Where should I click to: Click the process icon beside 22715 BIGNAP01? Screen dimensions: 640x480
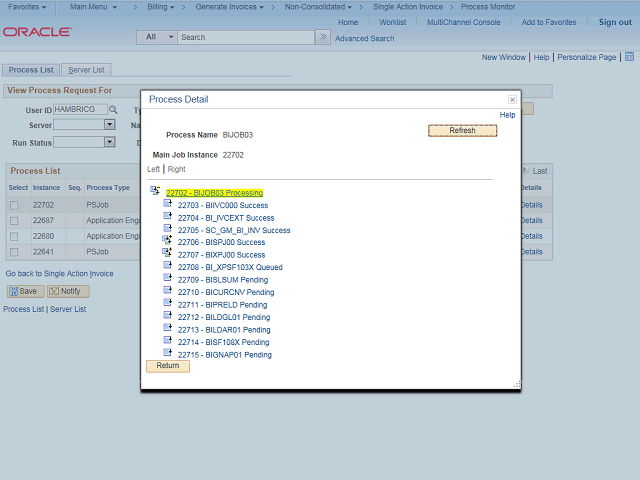point(168,354)
